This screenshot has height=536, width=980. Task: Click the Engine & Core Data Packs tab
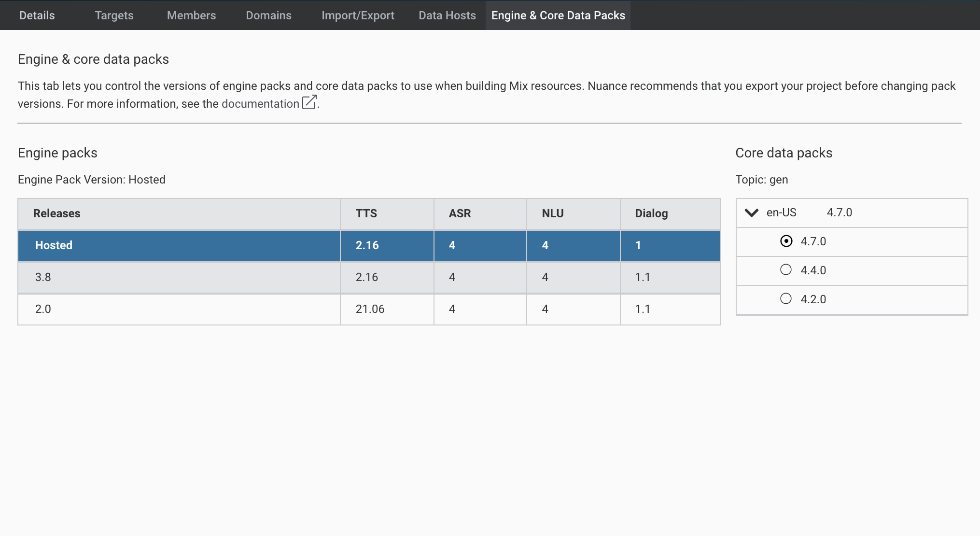point(558,15)
